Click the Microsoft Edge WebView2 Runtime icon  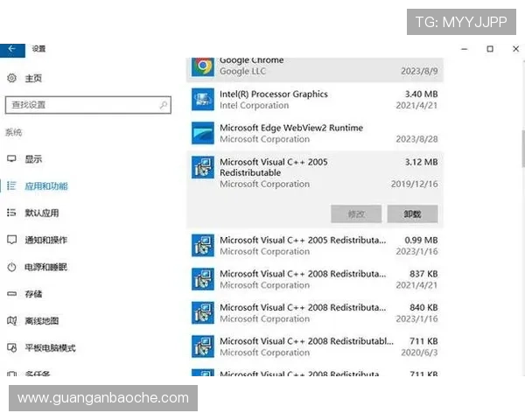click(203, 133)
